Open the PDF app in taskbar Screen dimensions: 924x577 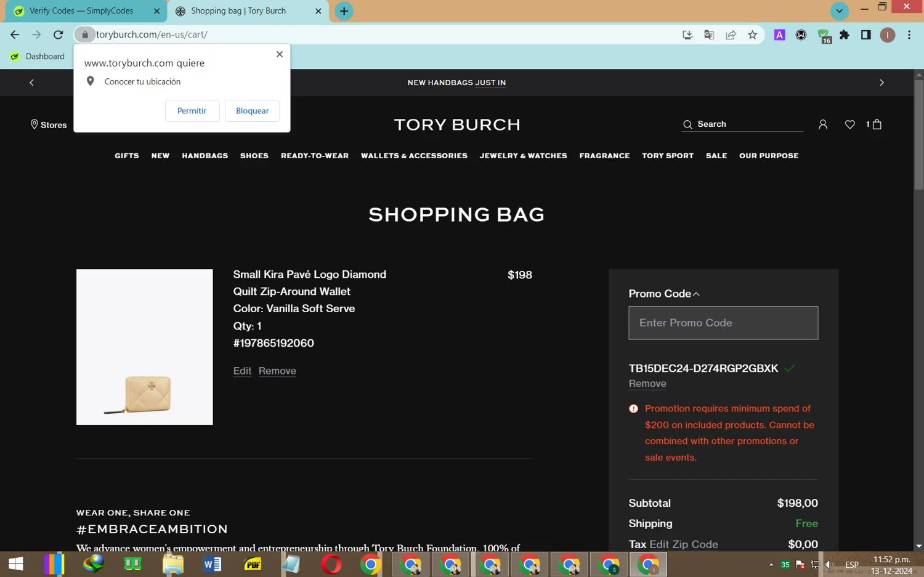pos(253,564)
